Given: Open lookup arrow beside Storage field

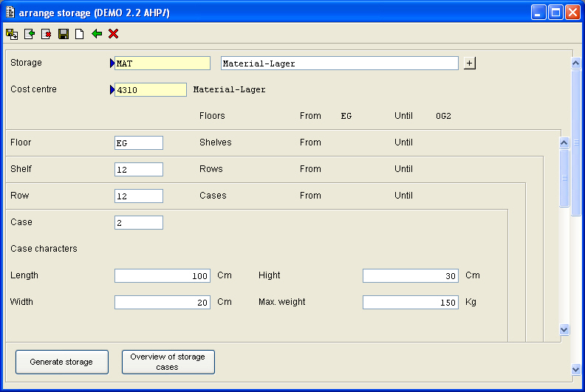Looking at the screenshot, I should pos(112,63).
